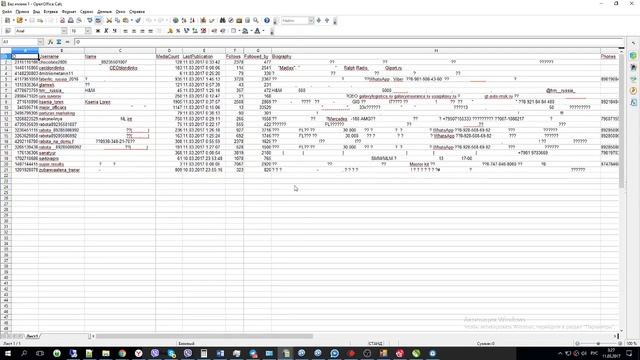Open OpenOffice Help question-mark icon
Viewport: 640px width, 360px height.
tap(267, 20)
